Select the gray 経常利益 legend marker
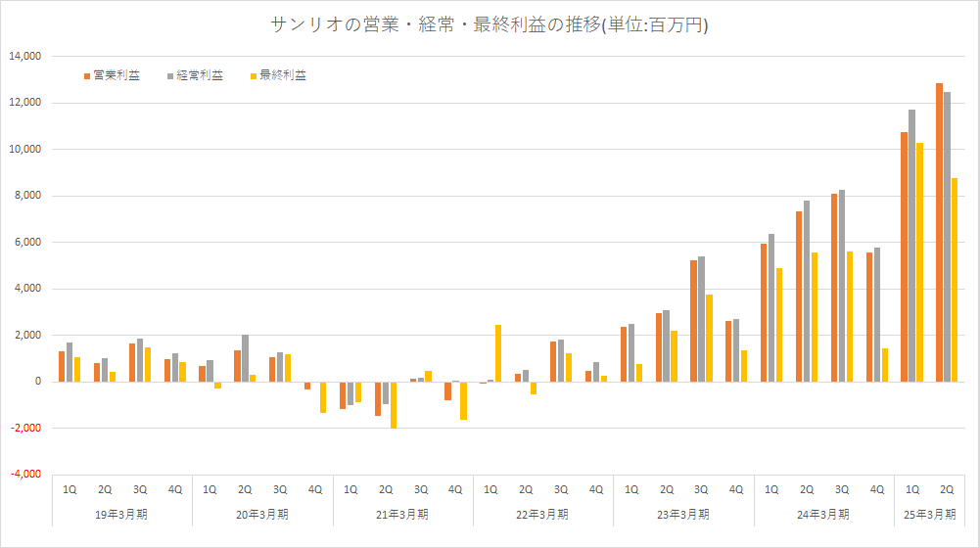The image size is (980, 548). 170,75
